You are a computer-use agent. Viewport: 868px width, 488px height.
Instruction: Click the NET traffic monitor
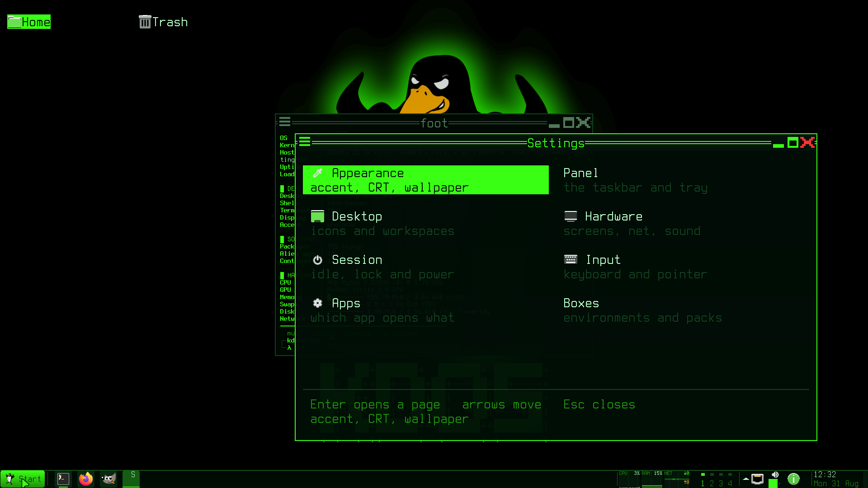pyautogui.click(x=677, y=479)
